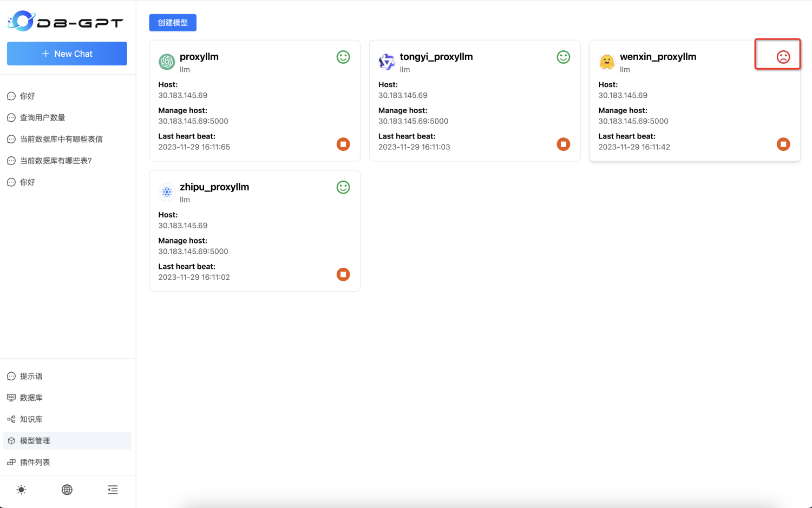Open 插件列表 in the sidebar
812x508 pixels.
[x=35, y=462]
